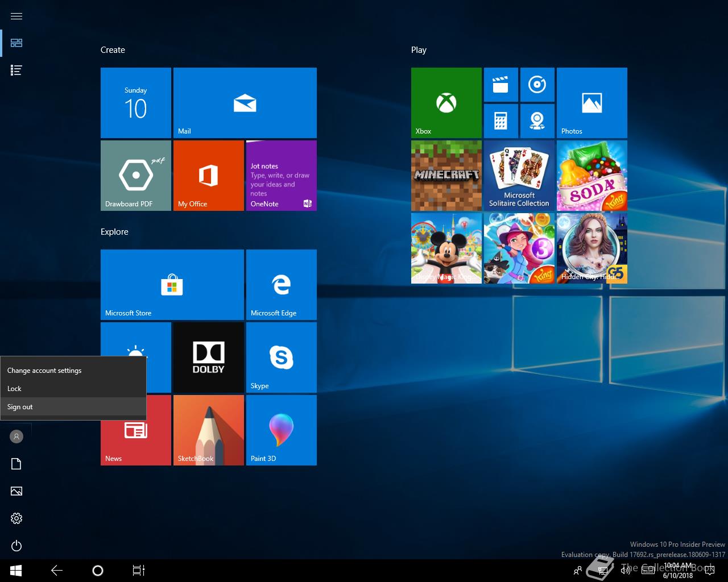Viewport: 728px width, 582px height.
Task: Open the Bubble Witch 3 tile
Action: point(519,248)
